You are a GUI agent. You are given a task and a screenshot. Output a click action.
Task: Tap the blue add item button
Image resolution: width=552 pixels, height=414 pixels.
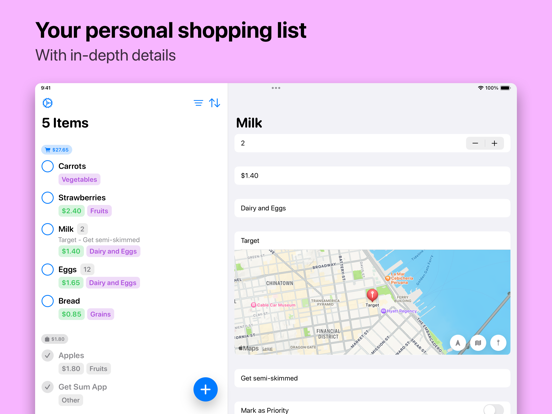point(205,389)
